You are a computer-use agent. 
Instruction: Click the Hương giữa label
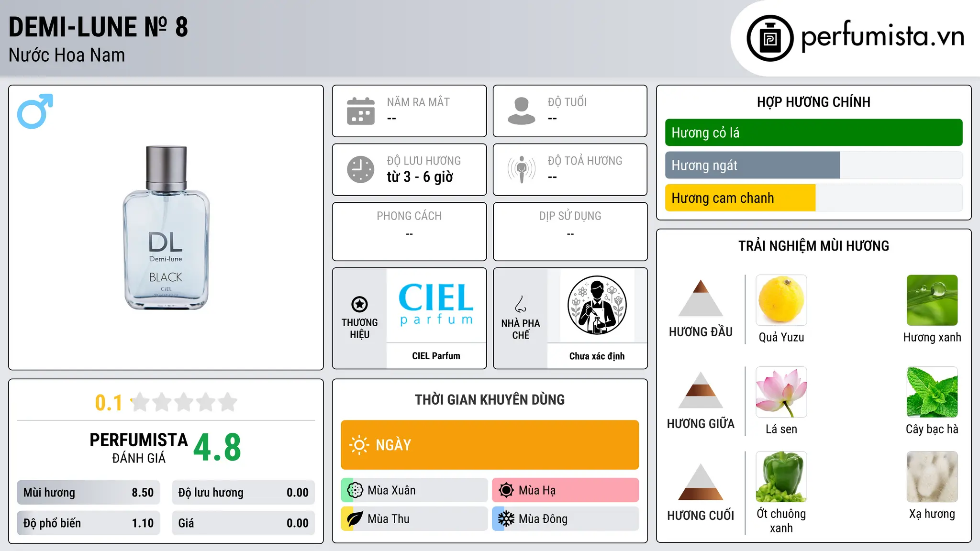pos(701,424)
